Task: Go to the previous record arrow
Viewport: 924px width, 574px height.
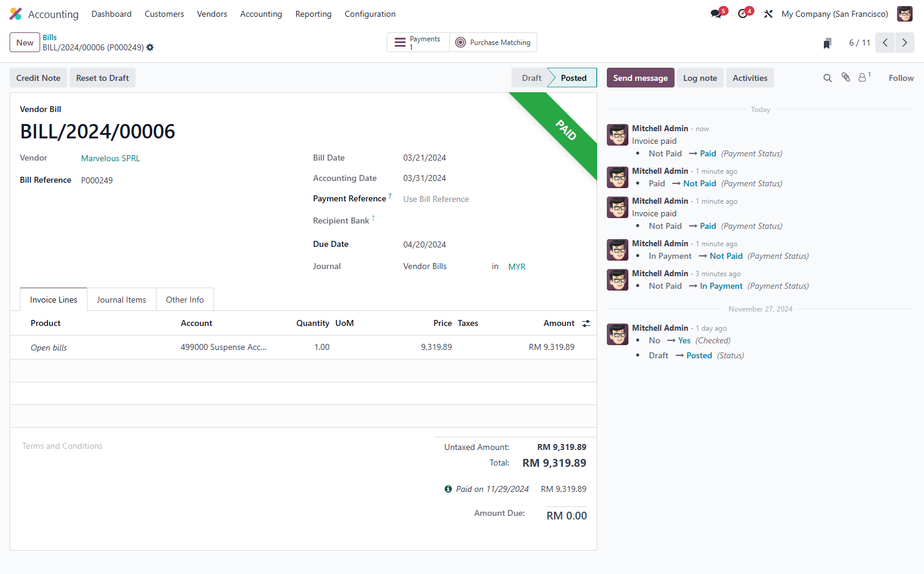Action: point(885,43)
